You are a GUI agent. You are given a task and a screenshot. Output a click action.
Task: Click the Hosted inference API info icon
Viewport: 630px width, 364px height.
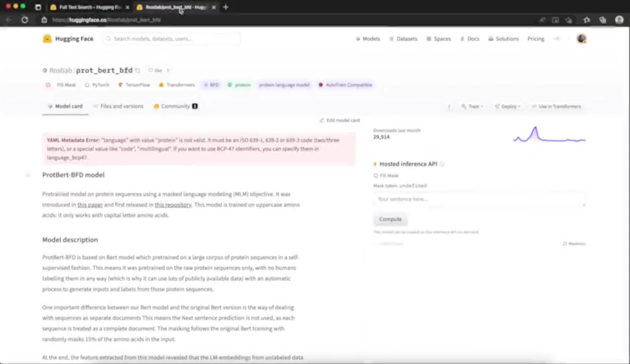[x=442, y=164]
